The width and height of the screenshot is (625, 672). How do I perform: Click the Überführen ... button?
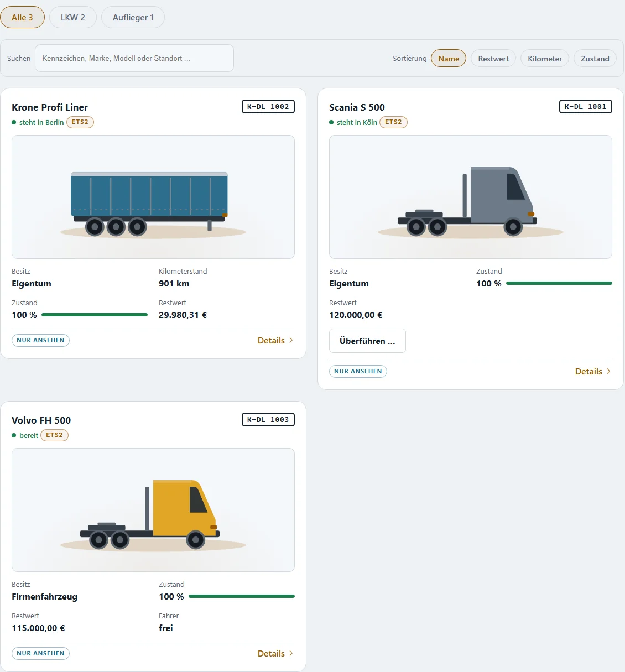(367, 341)
